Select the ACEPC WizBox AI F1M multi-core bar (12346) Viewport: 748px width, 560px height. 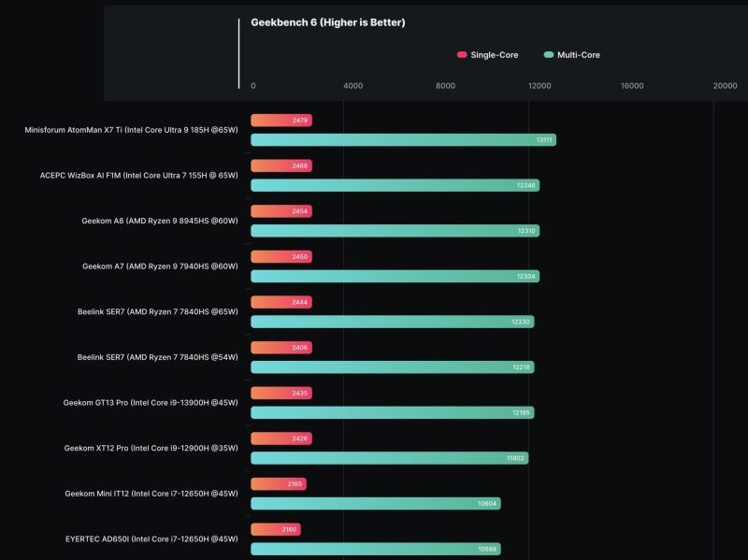coord(395,185)
